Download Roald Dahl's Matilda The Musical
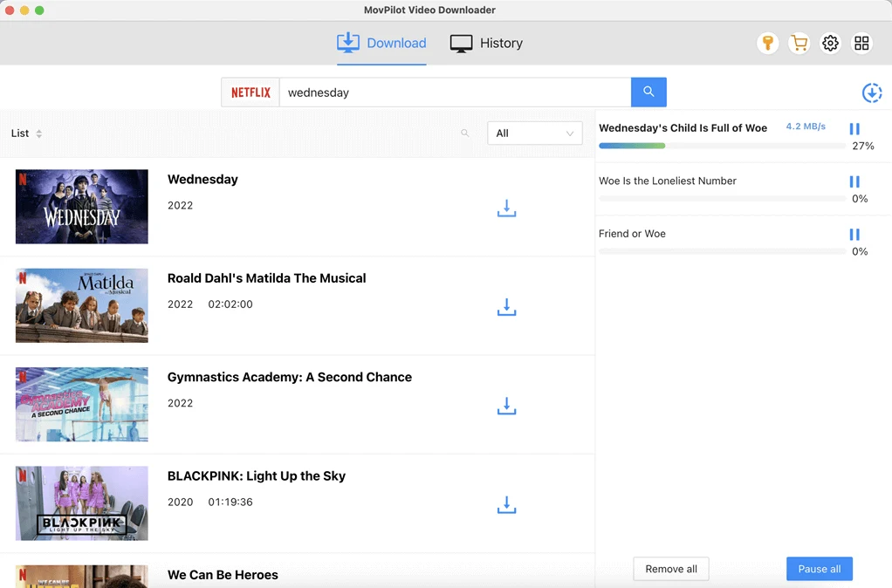 pyautogui.click(x=506, y=307)
